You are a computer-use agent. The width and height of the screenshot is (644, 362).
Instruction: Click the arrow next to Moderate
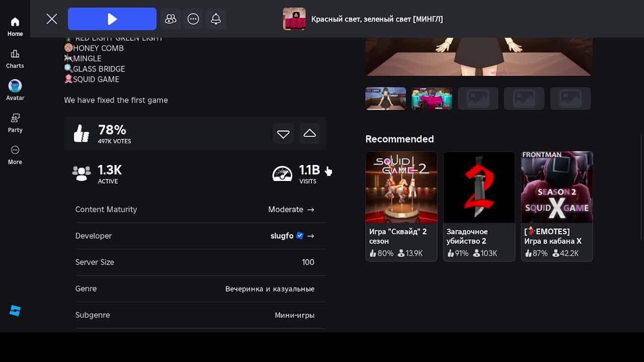pyautogui.click(x=310, y=209)
